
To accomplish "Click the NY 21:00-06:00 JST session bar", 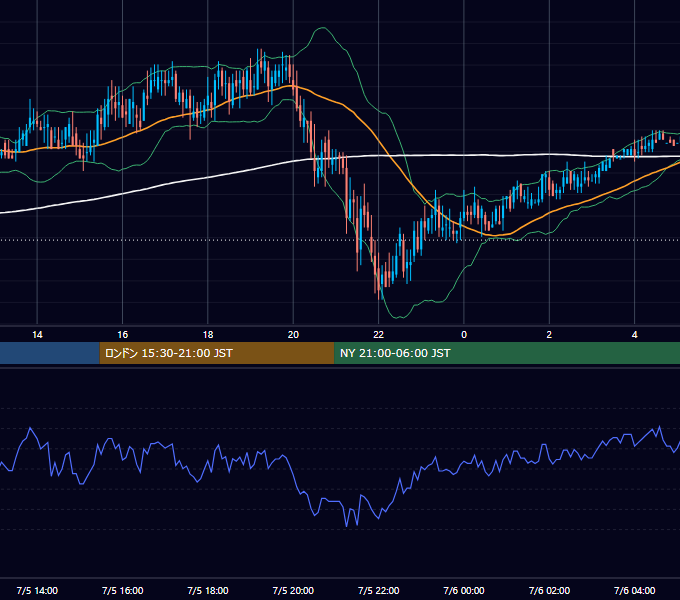I will pos(507,353).
